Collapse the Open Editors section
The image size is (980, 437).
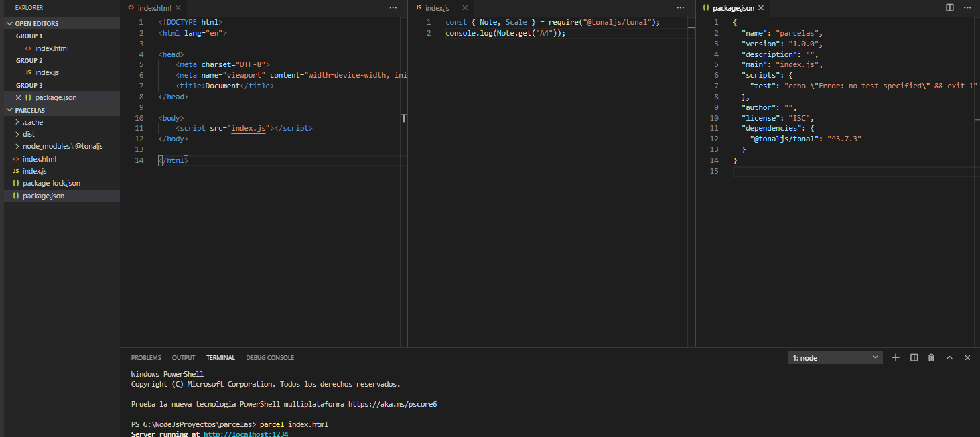62,23
